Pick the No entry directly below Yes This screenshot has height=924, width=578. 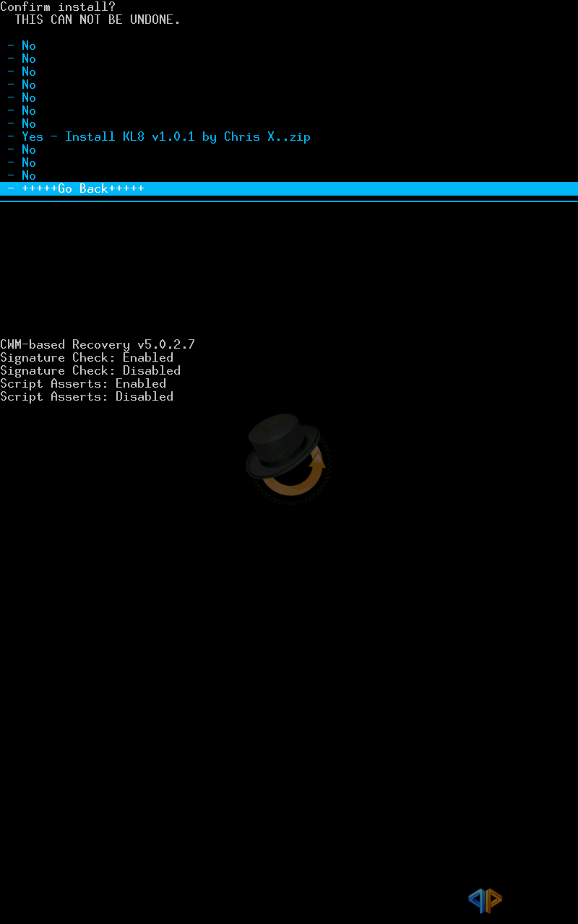pos(22,149)
